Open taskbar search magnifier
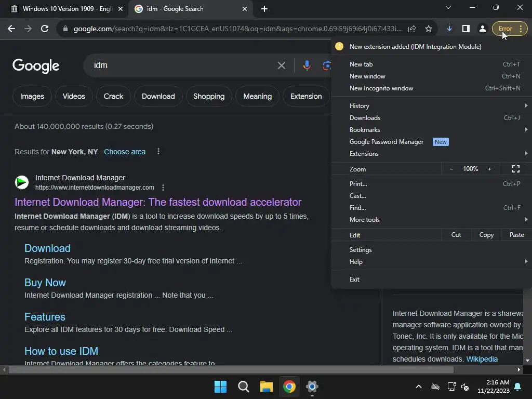 pos(243,387)
